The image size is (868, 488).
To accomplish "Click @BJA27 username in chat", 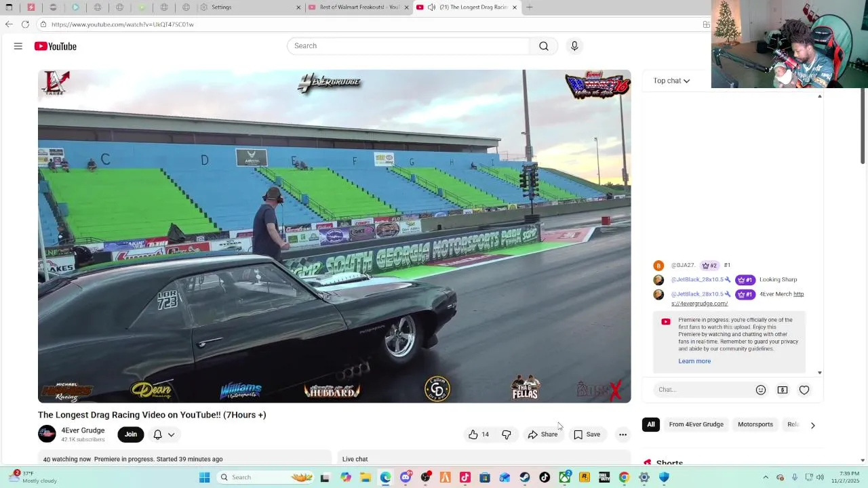I will click(x=684, y=265).
